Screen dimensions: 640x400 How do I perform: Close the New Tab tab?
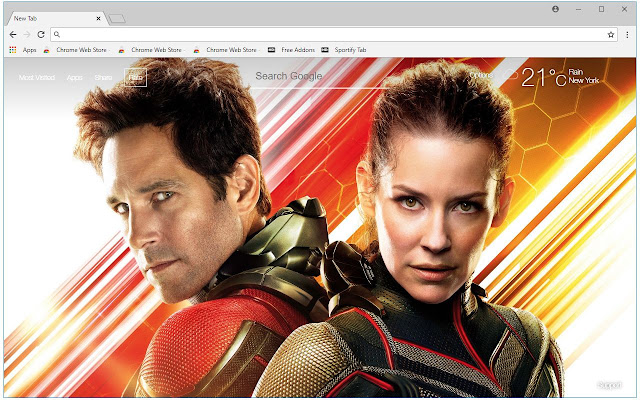98,18
